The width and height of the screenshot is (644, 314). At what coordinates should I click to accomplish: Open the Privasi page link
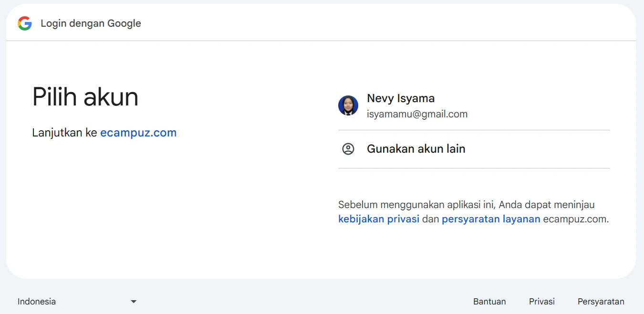(541, 301)
